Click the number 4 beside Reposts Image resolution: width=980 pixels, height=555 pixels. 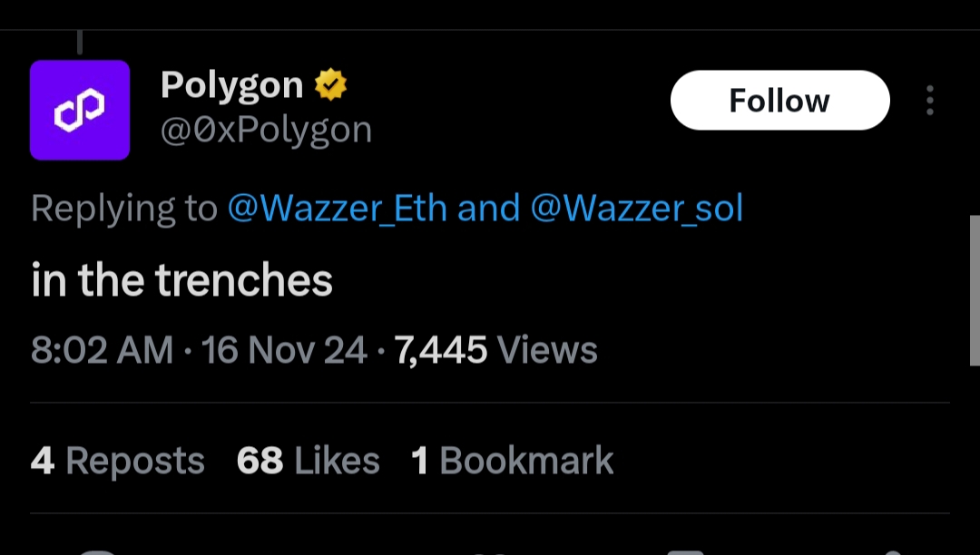pyautogui.click(x=42, y=461)
